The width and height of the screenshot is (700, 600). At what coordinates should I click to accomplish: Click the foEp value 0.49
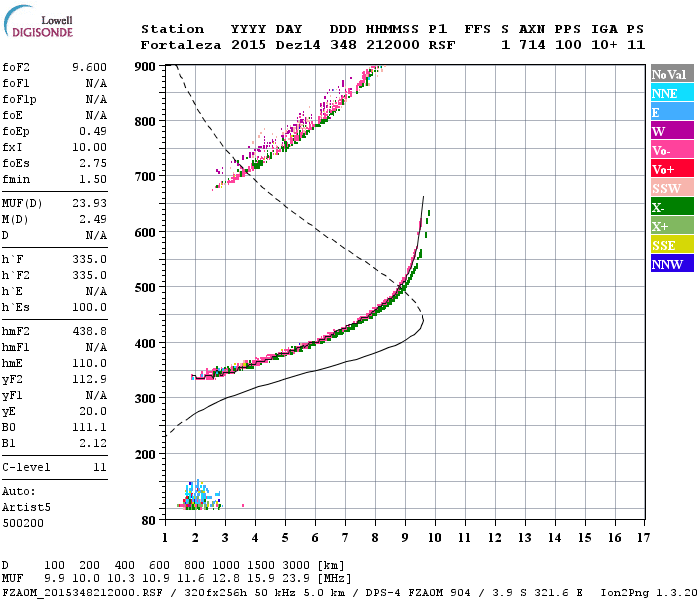click(x=93, y=131)
